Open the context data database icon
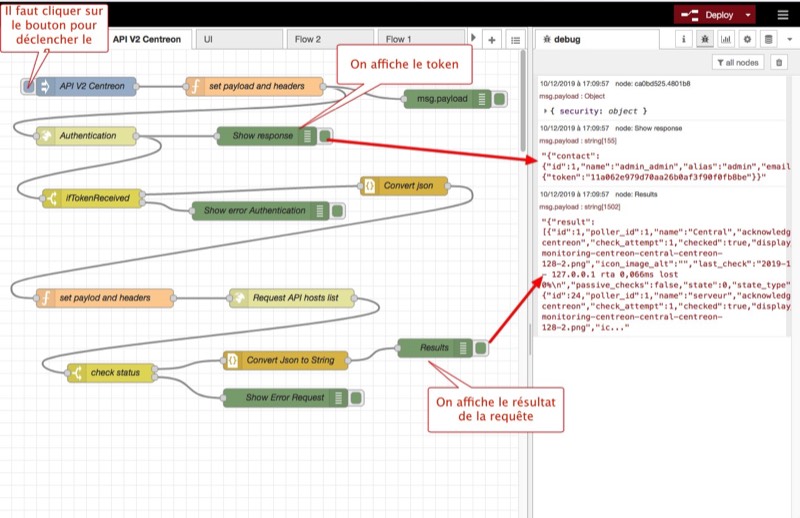The height and width of the screenshot is (518, 800). point(768,38)
